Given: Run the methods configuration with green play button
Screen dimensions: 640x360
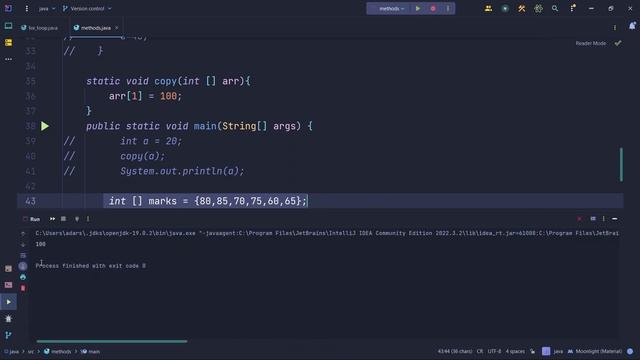Looking at the screenshot, I should (x=418, y=9).
